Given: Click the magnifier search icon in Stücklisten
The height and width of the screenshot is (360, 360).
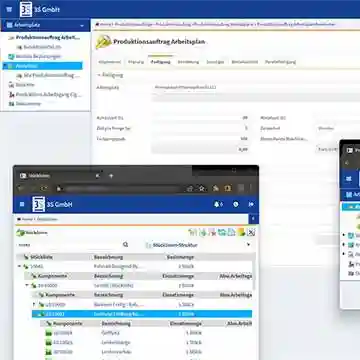Looking at the screenshot, I should tap(126, 245).
